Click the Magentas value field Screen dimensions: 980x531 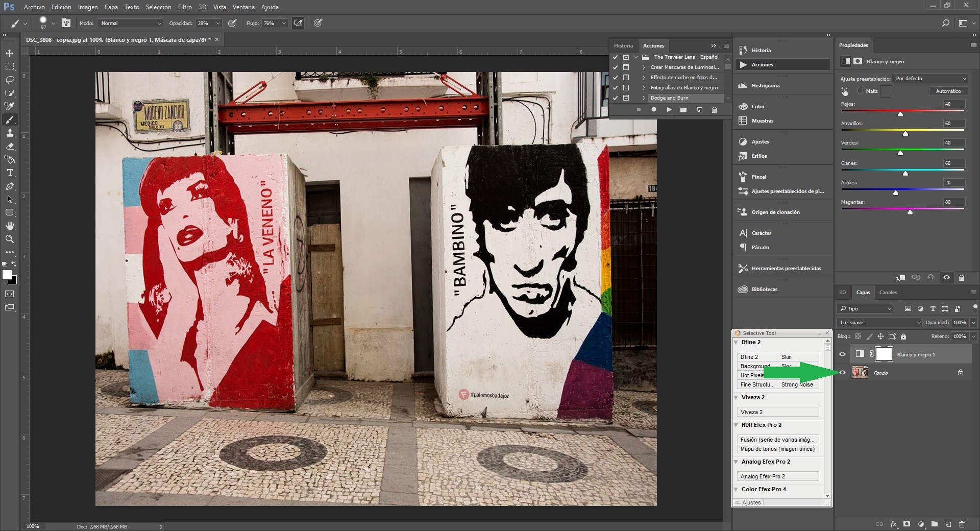[954, 202]
